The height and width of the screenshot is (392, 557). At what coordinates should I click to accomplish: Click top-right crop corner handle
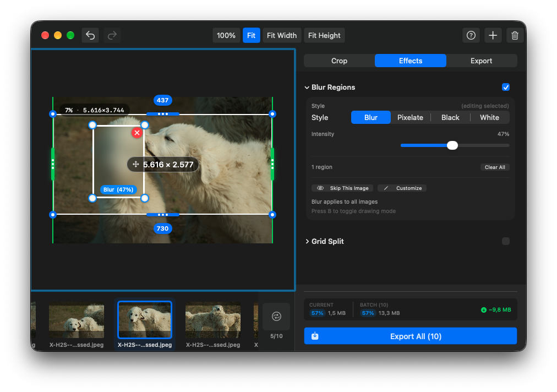(272, 114)
